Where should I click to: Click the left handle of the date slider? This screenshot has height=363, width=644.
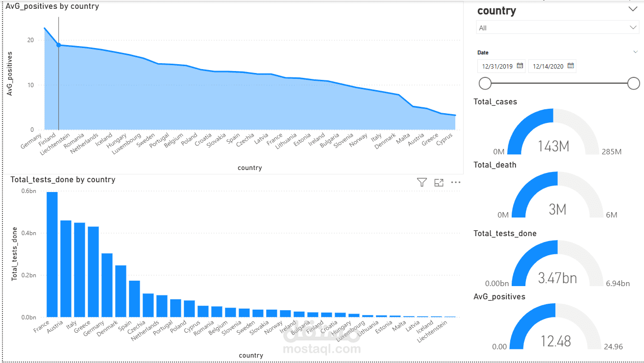[x=485, y=83]
